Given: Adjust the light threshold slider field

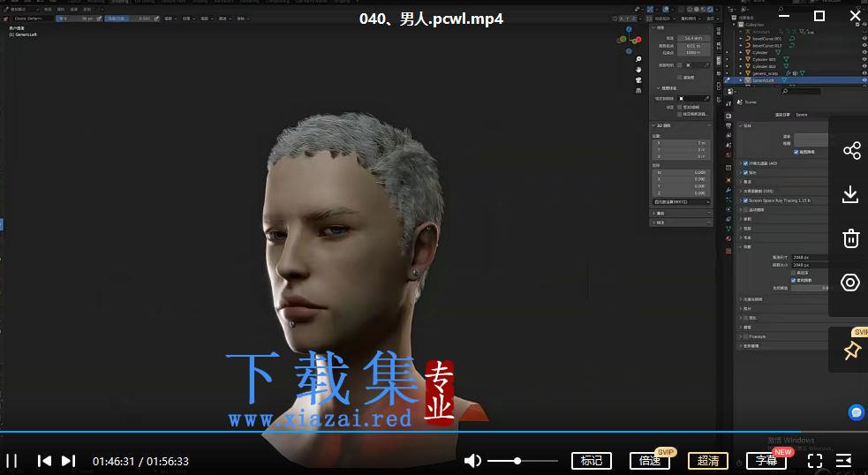Looking at the screenshot, I should coord(810,288).
